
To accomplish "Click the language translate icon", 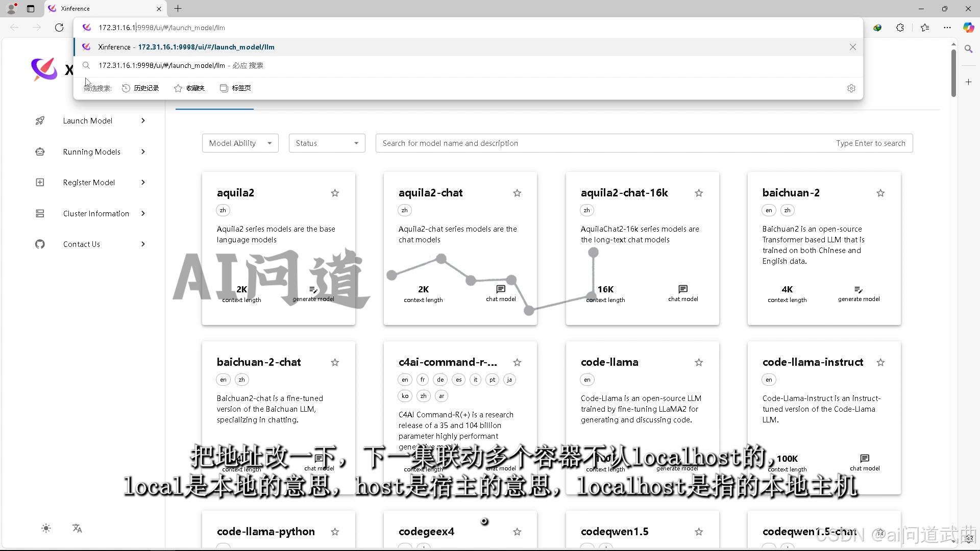I will [77, 529].
